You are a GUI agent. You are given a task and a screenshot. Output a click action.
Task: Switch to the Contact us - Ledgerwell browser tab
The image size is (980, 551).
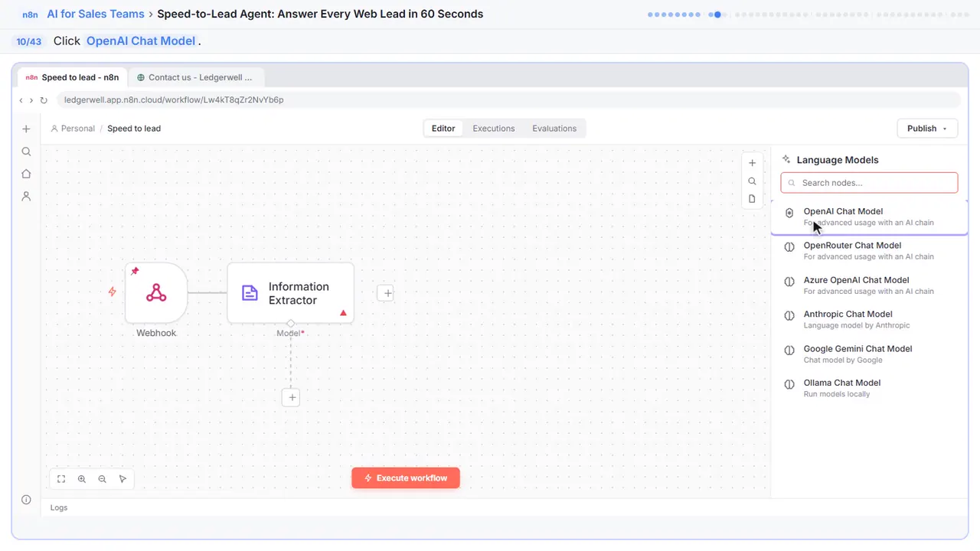(x=196, y=77)
